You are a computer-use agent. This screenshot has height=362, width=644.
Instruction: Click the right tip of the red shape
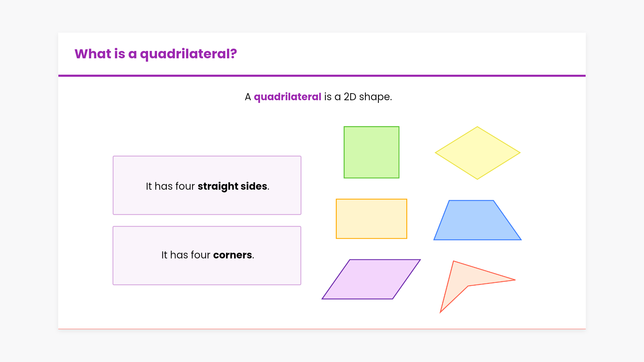(514, 280)
